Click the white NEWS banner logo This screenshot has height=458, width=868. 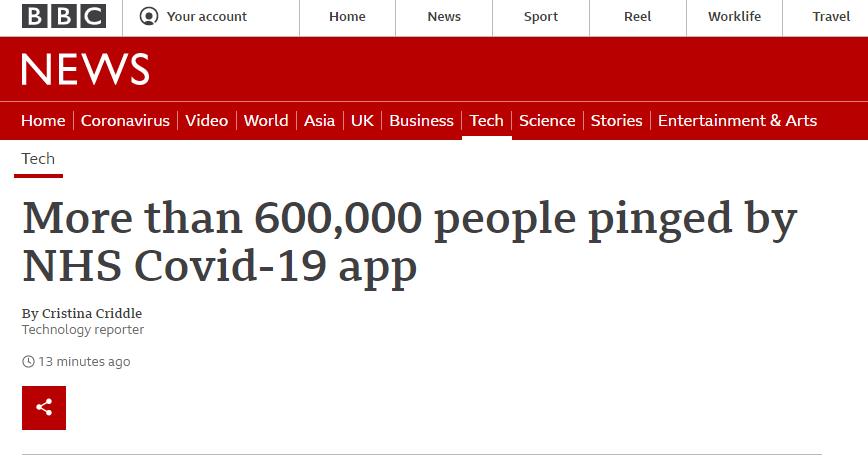click(x=85, y=69)
